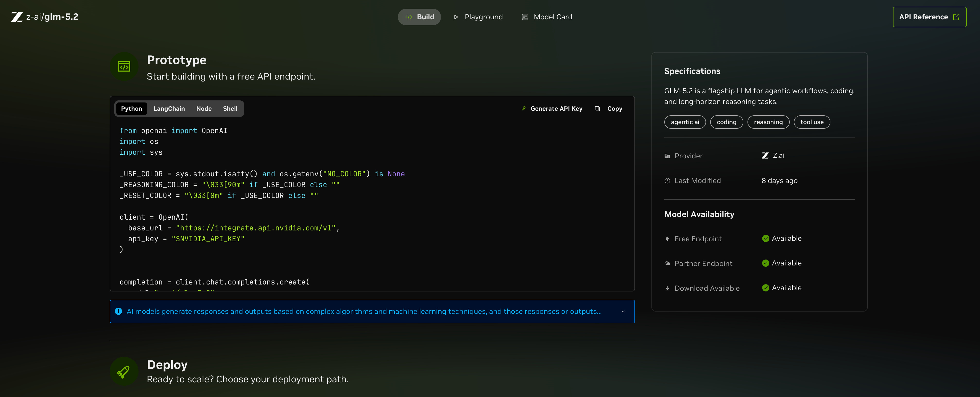Click the Free Endpoint green check icon
Viewport: 980px width, 397px height.
tap(766, 238)
